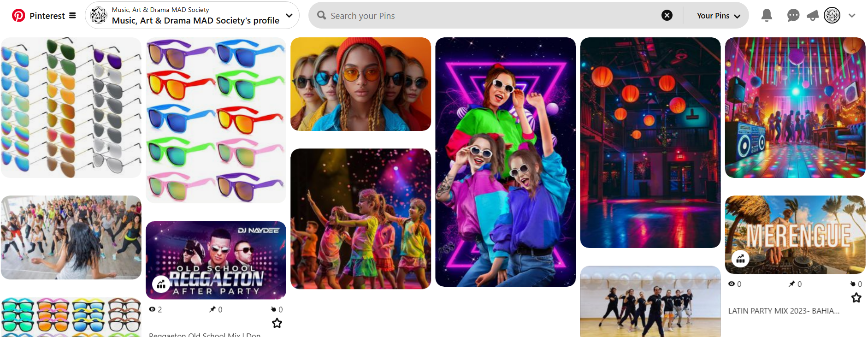The height and width of the screenshot is (337, 868).
Task: Open the neon wayfarer sunglasses pin
Action: pyautogui.click(x=216, y=120)
